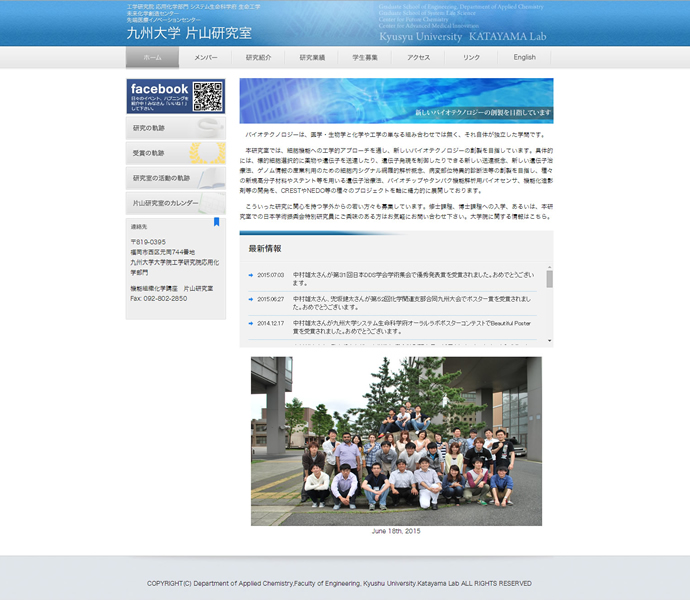Click the 最新情報 heading
The width and height of the screenshot is (690, 600).
pyautogui.click(x=265, y=249)
